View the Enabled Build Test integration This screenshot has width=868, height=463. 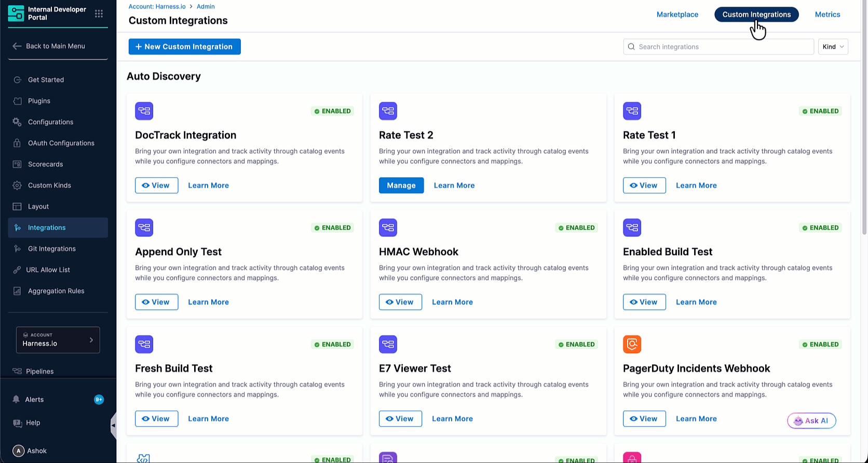point(644,302)
